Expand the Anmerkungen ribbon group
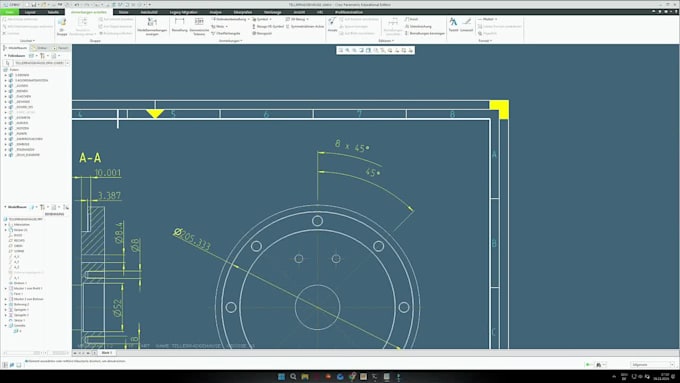The height and width of the screenshot is (383, 680). [x=230, y=41]
